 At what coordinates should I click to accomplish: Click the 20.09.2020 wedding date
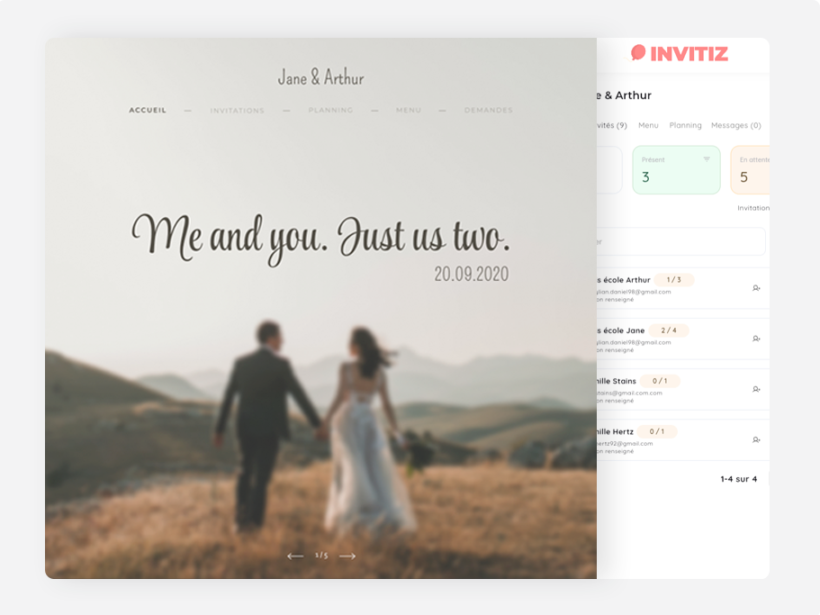coord(471,274)
